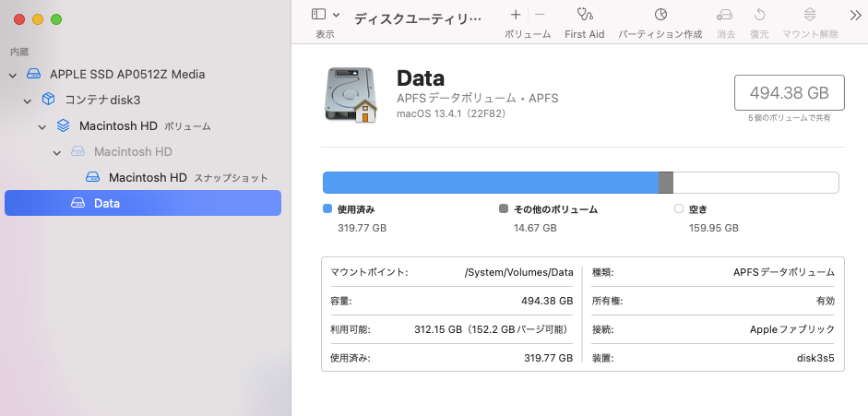Click the blue 使用済み legend swatch

point(327,209)
